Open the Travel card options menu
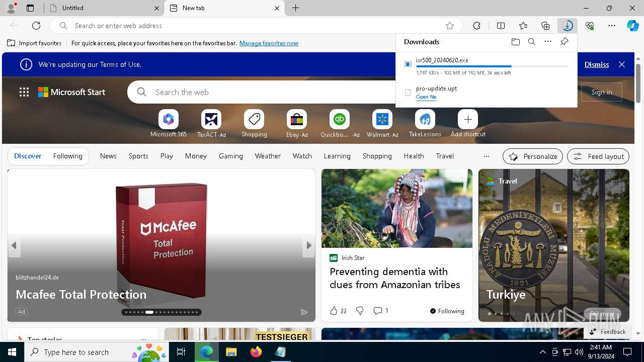644x362 pixels. [614, 181]
